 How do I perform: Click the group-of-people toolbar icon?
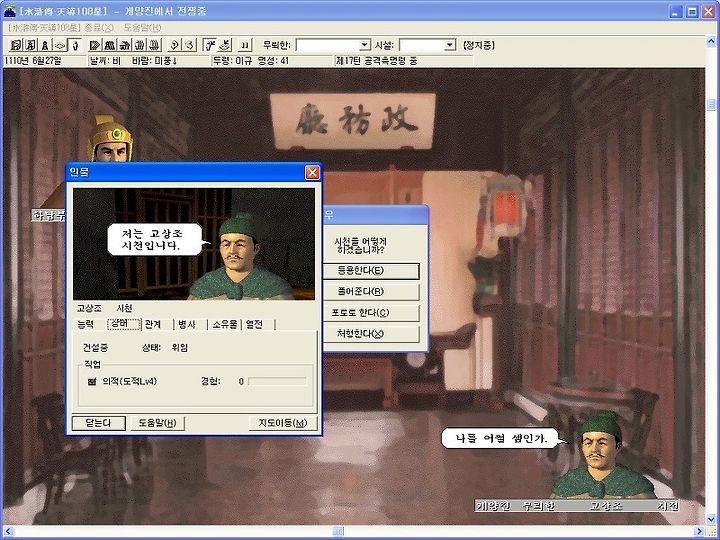110,45
